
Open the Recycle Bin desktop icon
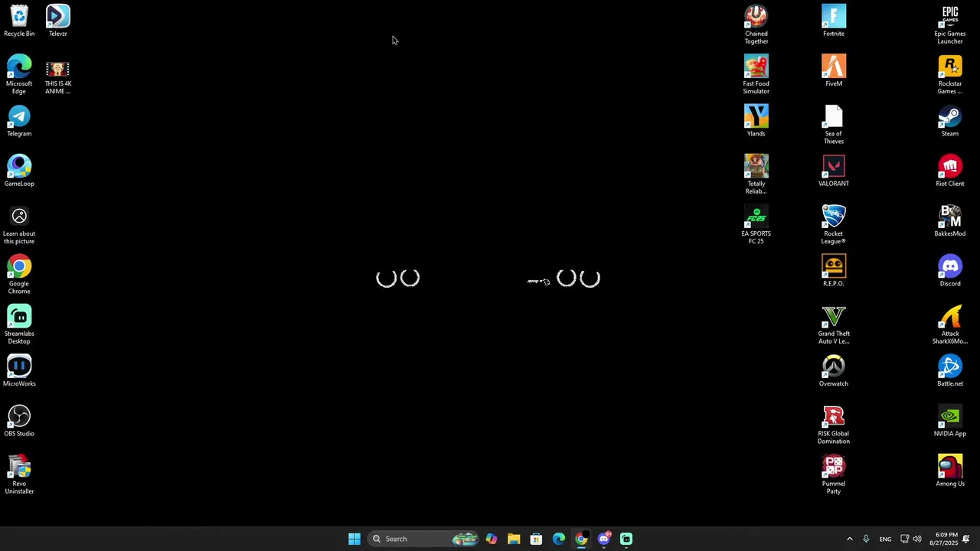click(x=19, y=21)
